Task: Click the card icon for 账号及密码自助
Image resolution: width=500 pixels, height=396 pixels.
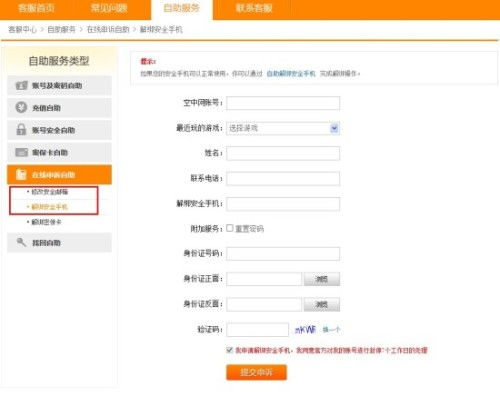Action: 22,85
